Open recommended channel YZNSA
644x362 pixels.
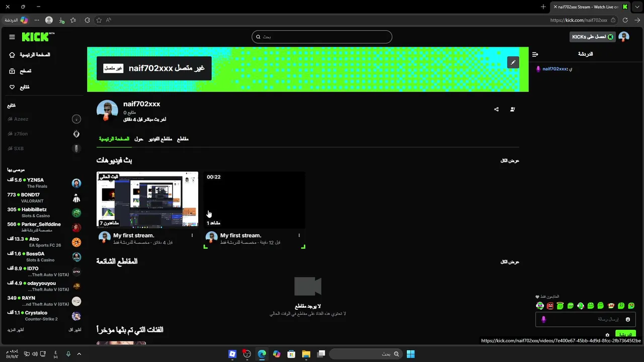coord(44,183)
